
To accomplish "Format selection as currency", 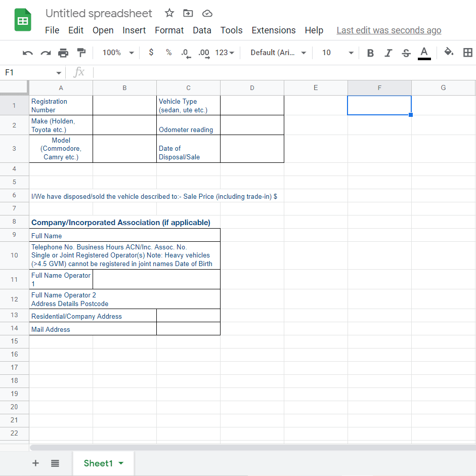I will [x=151, y=53].
